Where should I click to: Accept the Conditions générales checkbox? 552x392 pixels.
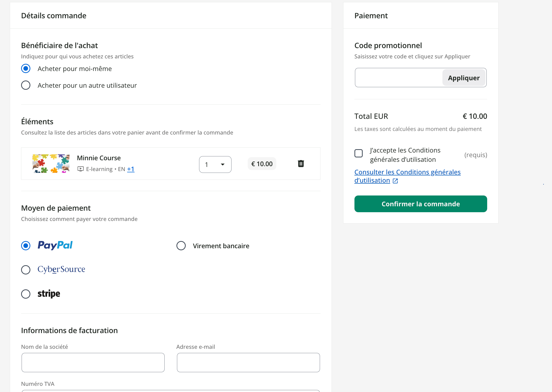359,153
